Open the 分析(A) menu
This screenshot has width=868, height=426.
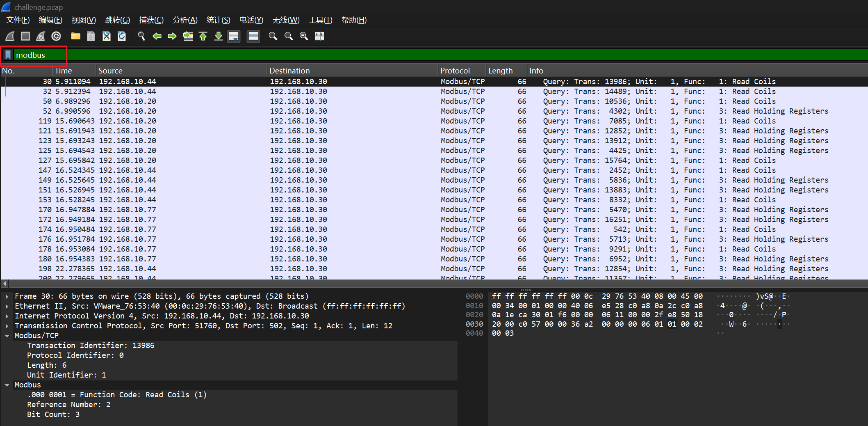[185, 20]
